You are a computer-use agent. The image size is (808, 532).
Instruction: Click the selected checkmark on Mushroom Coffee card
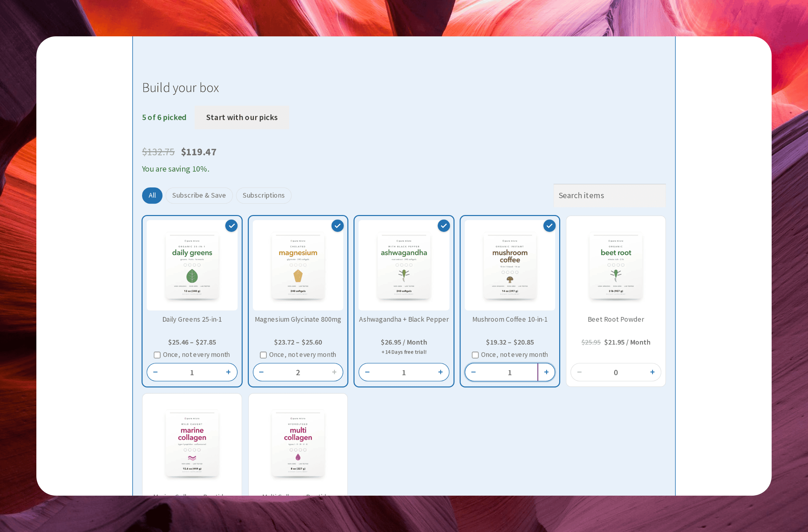pos(549,226)
